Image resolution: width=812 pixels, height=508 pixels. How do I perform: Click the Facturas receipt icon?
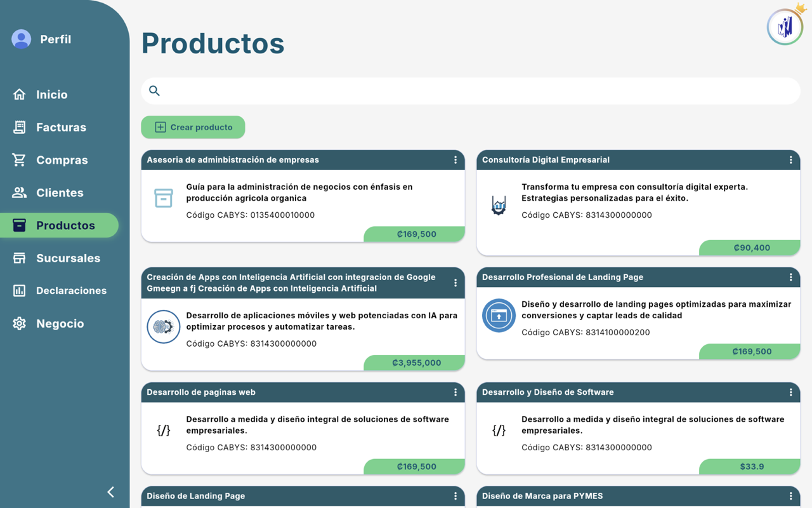pyautogui.click(x=20, y=127)
